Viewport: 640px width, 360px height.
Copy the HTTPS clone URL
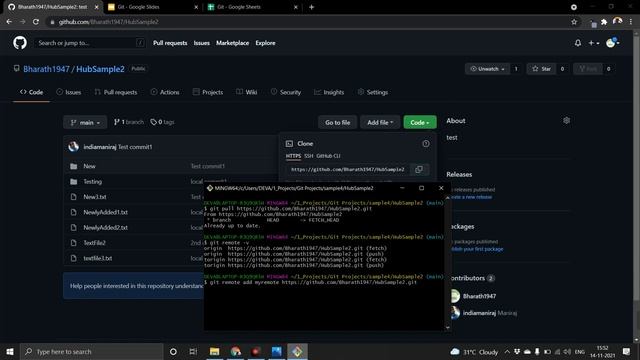click(x=419, y=169)
